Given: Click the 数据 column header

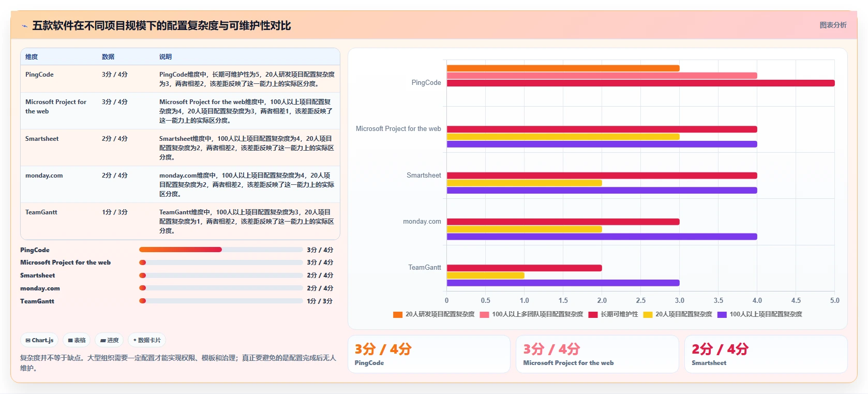Looking at the screenshot, I should click(x=108, y=57).
